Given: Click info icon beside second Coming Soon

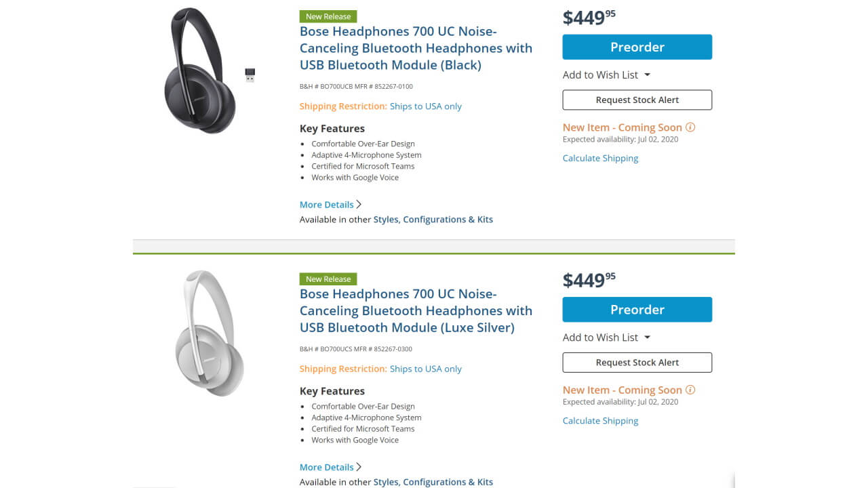Looking at the screenshot, I should (690, 390).
